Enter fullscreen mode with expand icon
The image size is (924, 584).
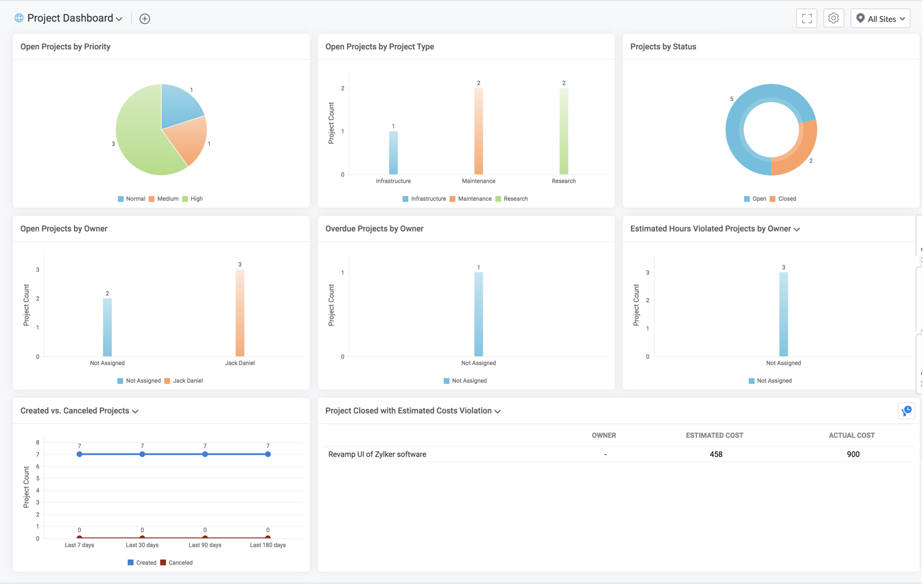pyautogui.click(x=807, y=19)
